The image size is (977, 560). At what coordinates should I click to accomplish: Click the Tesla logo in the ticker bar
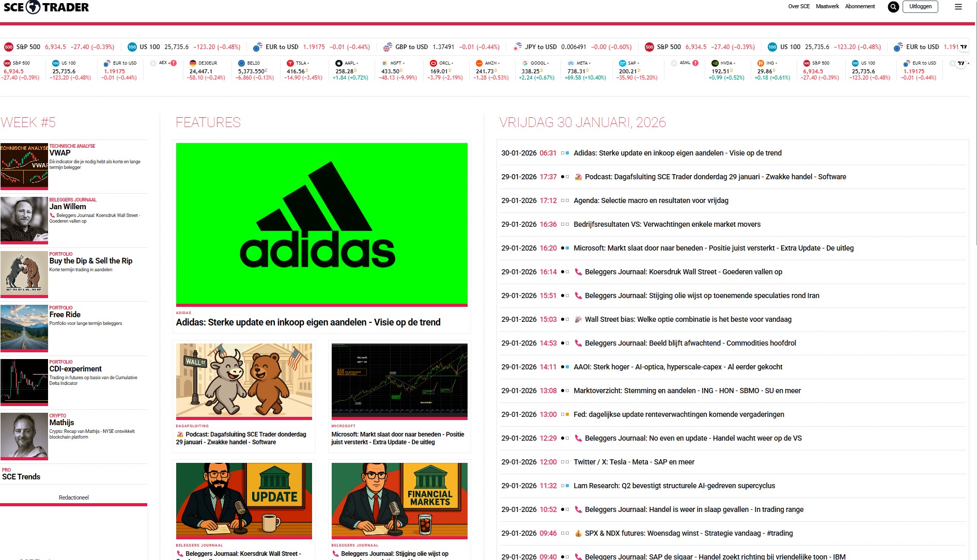(x=289, y=63)
